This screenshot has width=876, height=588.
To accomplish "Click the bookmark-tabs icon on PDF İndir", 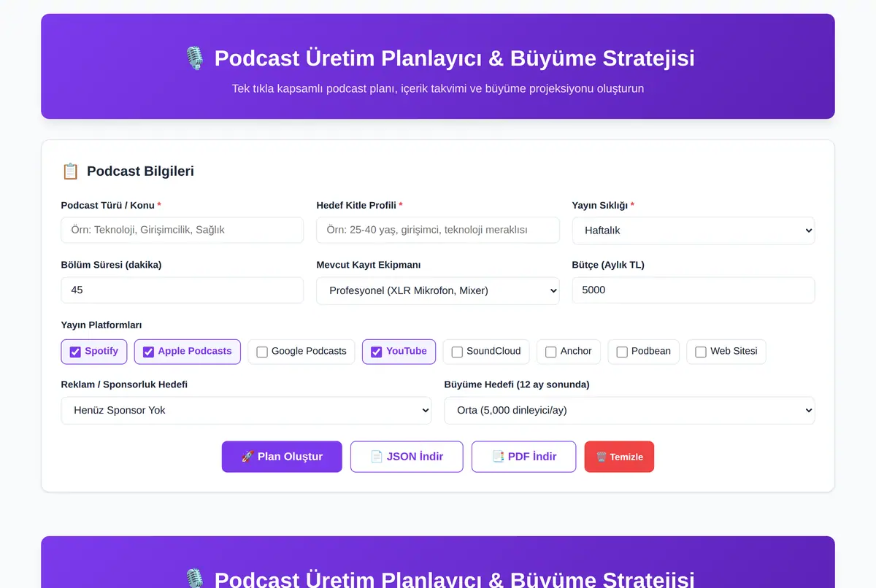I will pyautogui.click(x=498, y=457).
